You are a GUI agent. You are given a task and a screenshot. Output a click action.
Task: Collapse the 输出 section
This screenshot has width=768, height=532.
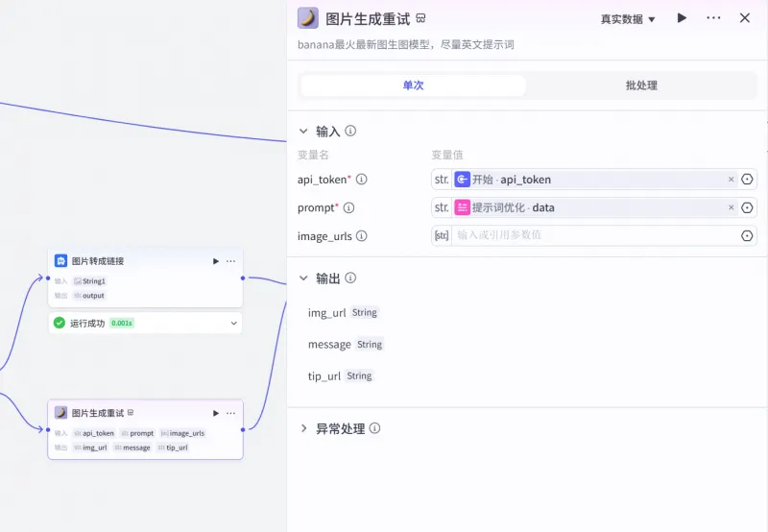[303, 278]
